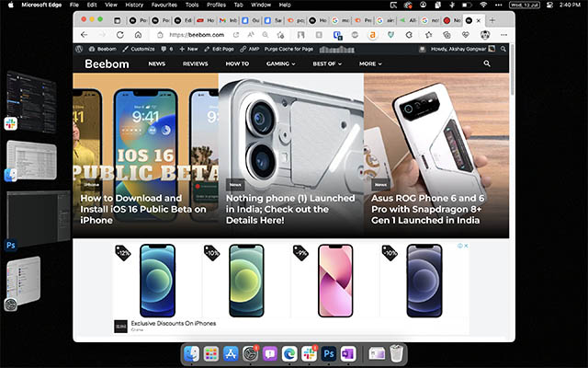Open OneNote from the Dock
The height and width of the screenshot is (368, 588).
(x=347, y=353)
